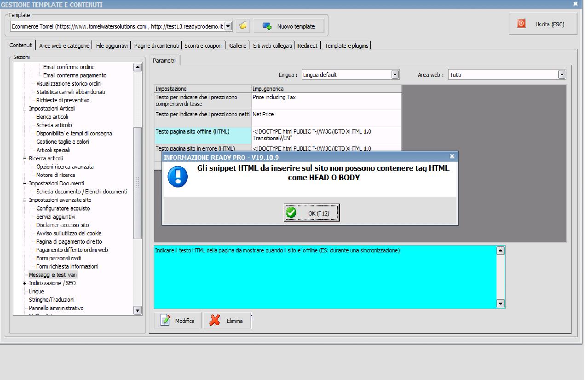Select Statistica carrelli abbandonati
The width and height of the screenshot is (588, 380).
[x=71, y=92]
